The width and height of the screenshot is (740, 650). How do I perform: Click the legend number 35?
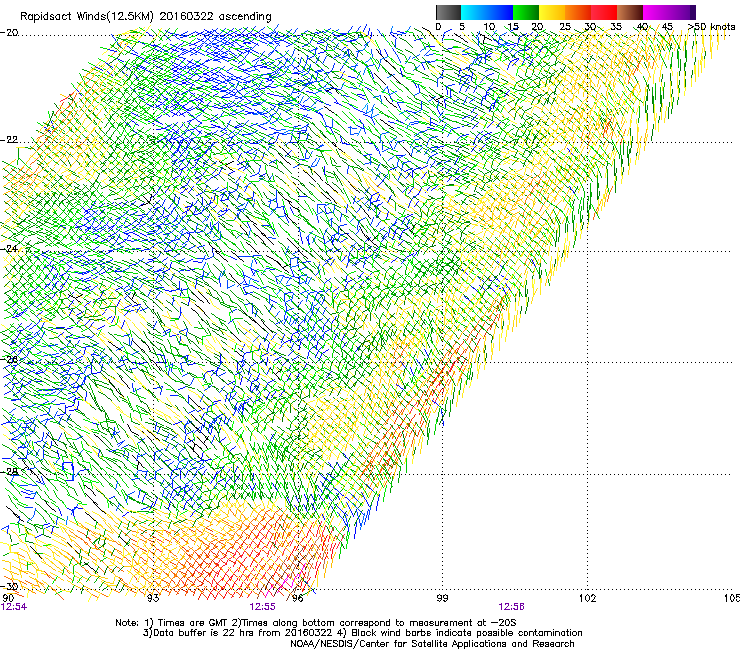616,27
